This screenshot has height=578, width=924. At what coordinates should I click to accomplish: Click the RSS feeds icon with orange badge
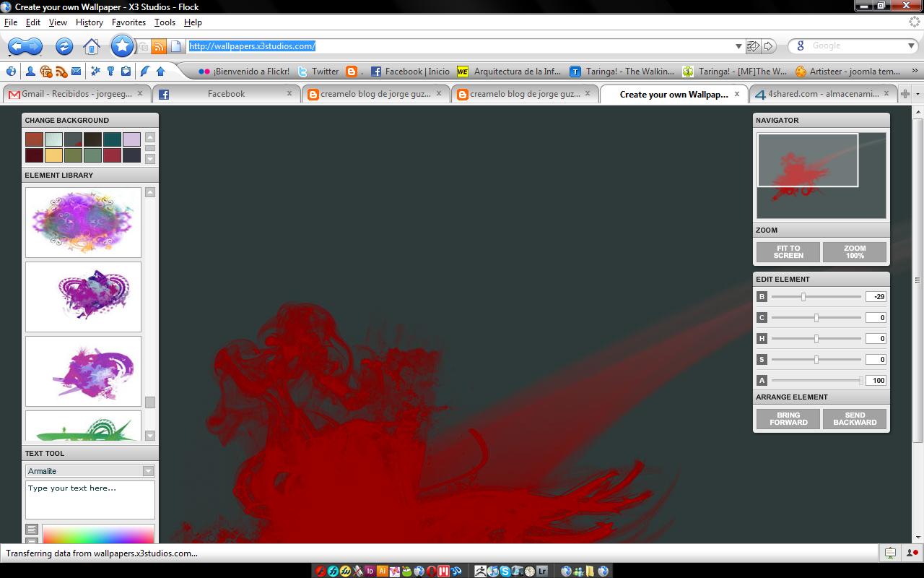(60, 70)
